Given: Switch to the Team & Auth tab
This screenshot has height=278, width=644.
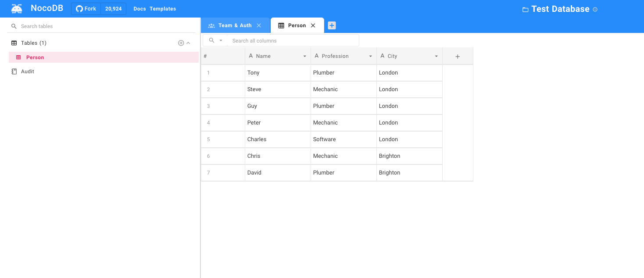Looking at the screenshot, I should pyautogui.click(x=235, y=25).
